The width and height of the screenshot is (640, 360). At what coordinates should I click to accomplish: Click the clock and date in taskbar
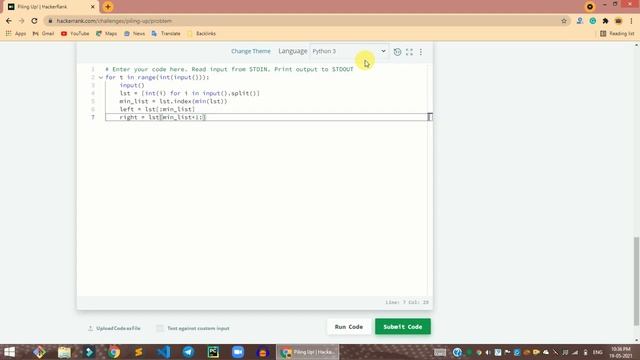[621, 352]
